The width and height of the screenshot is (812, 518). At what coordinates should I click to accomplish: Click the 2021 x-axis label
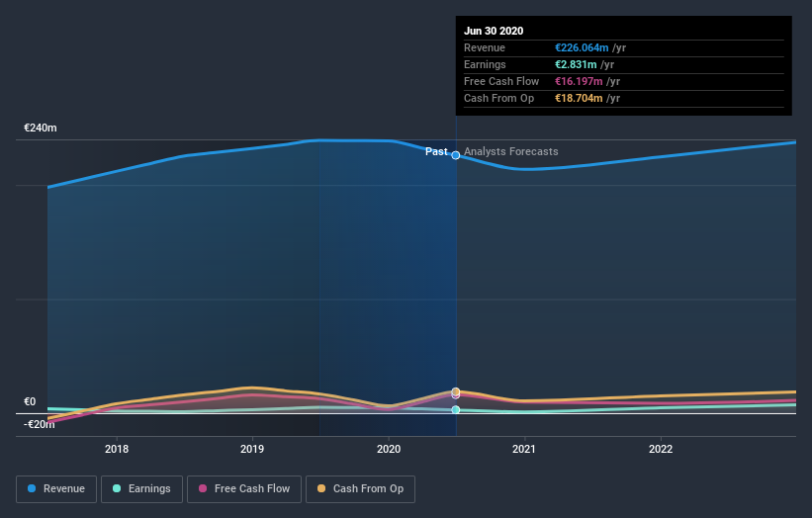tap(524, 449)
